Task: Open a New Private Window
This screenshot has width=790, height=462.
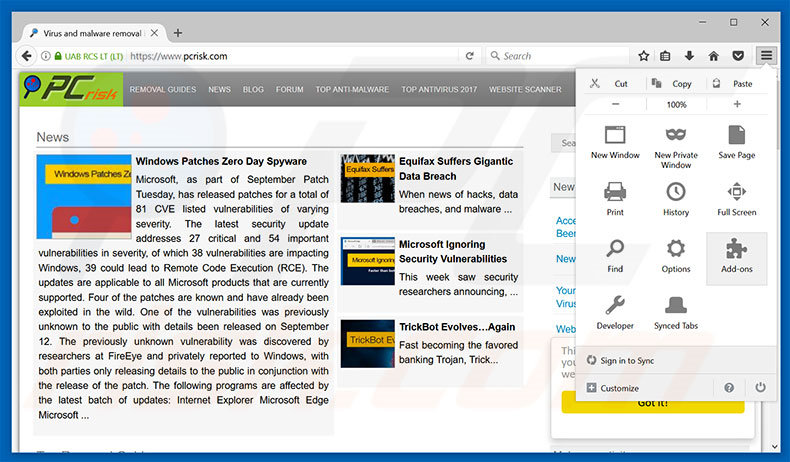Action: [676, 147]
